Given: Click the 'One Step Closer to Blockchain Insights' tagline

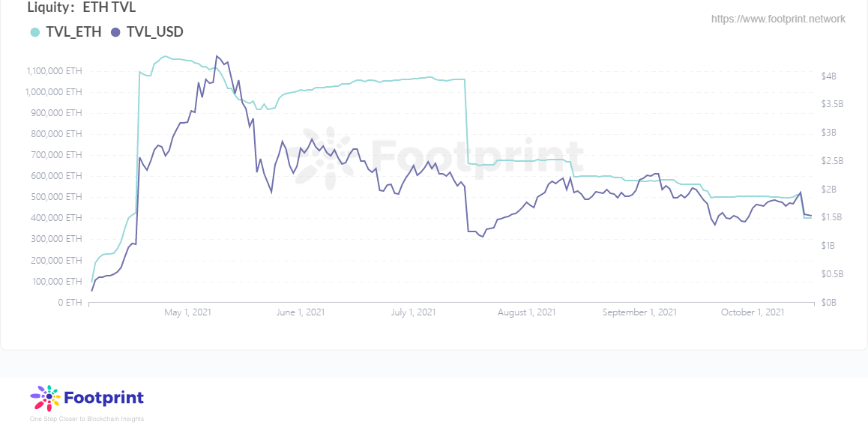Looking at the screenshot, I should [86, 419].
